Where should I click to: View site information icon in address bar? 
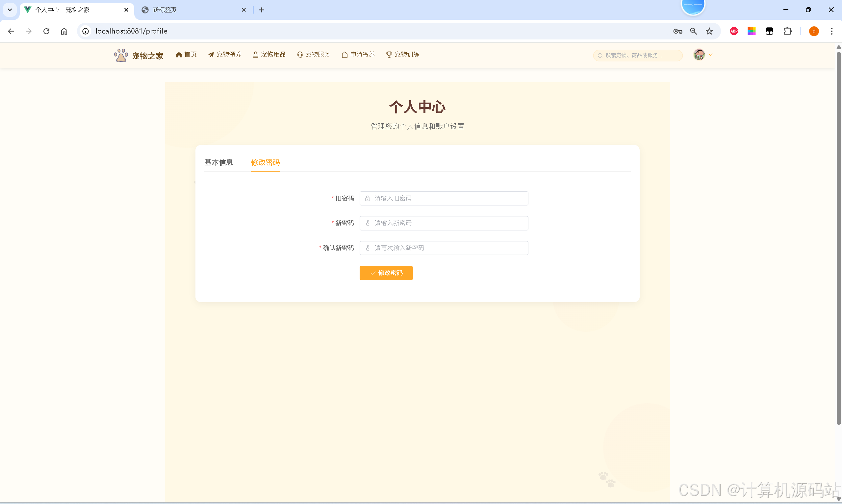pyautogui.click(x=86, y=31)
